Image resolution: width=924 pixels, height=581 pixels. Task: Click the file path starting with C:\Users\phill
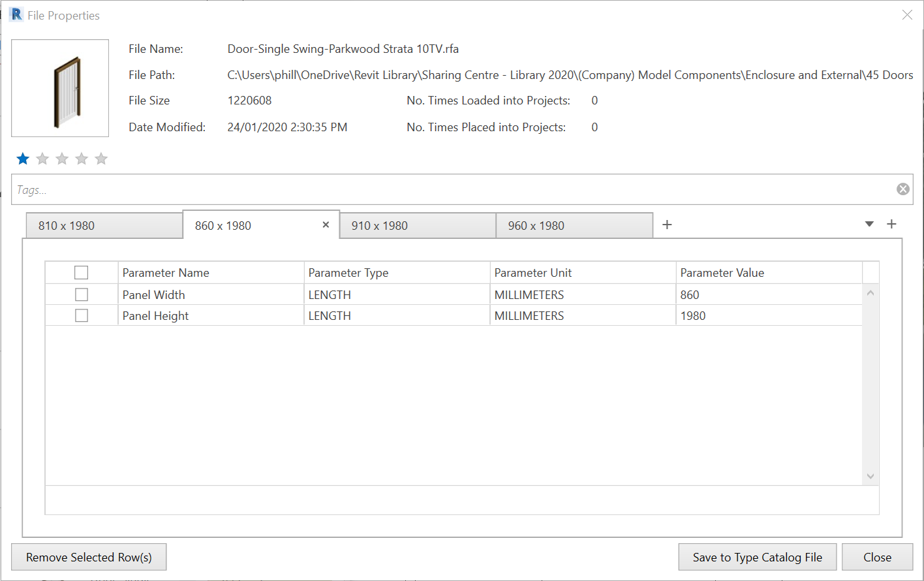[x=570, y=75]
